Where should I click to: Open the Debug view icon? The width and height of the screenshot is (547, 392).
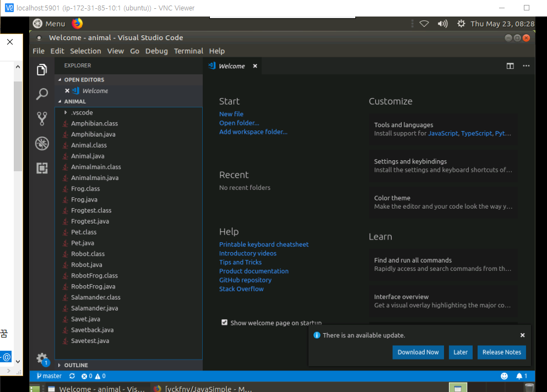42,143
